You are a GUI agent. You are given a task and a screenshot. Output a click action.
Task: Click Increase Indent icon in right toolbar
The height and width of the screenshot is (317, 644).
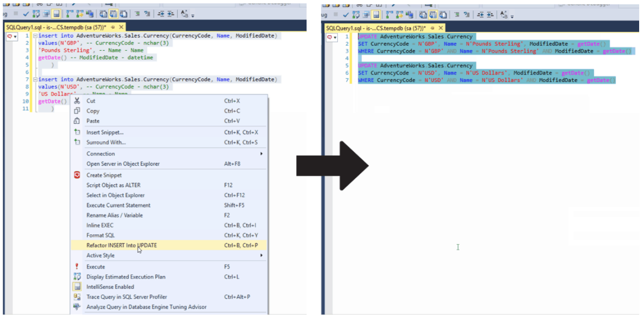tap(490, 15)
